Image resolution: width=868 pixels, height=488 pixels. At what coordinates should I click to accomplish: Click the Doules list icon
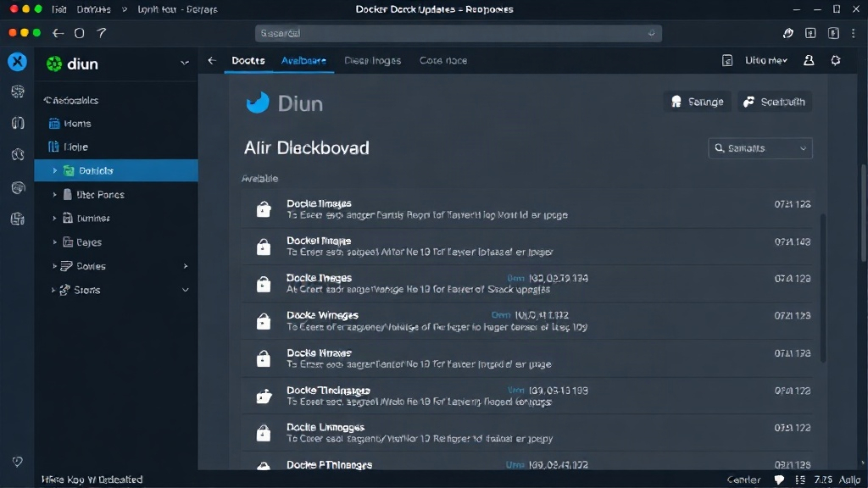click(x=66, y=266)
